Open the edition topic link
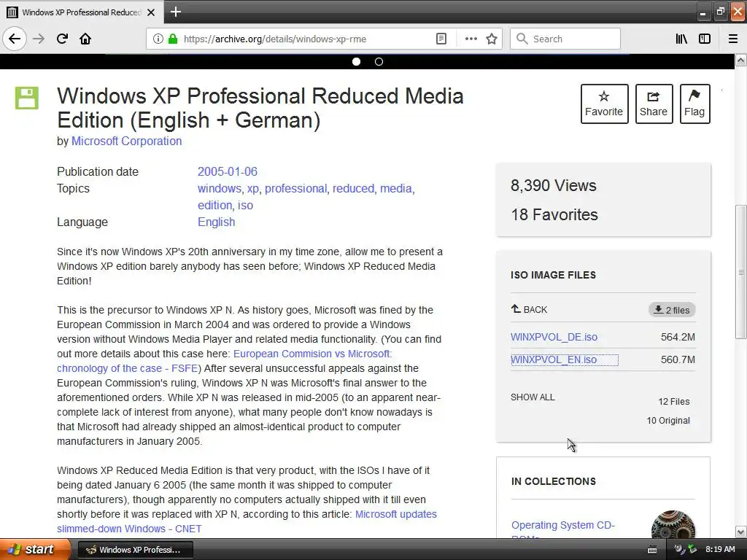This screenshot has width=747, height=560. click(x=215, y=205)
